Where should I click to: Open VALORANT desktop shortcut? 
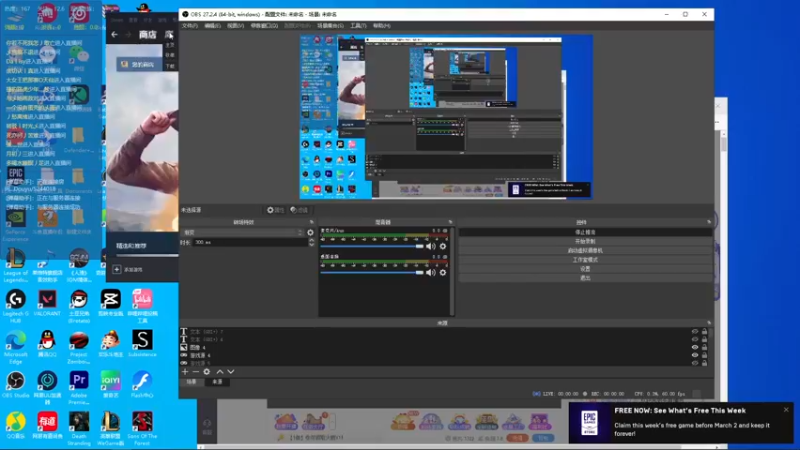pyautogui.click(x=47, y=303)
